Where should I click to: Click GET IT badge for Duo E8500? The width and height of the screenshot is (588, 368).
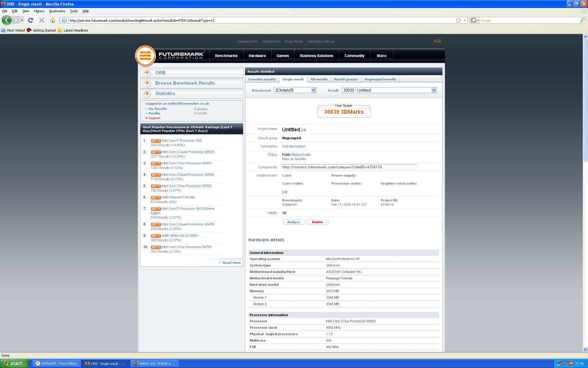pyautogui.click(x=156, y=186)
